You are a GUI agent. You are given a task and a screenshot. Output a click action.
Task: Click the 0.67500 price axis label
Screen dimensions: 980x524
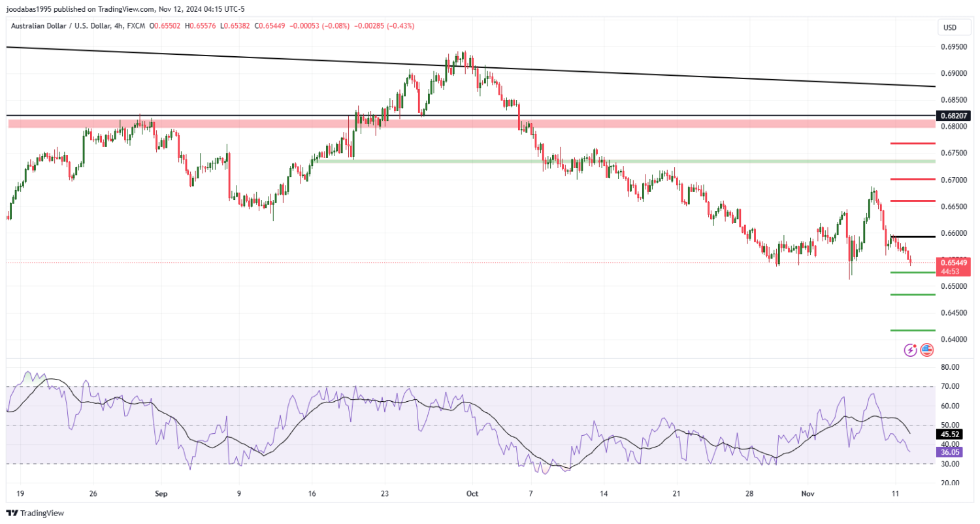pyautogui.click(x=954, y=153)
